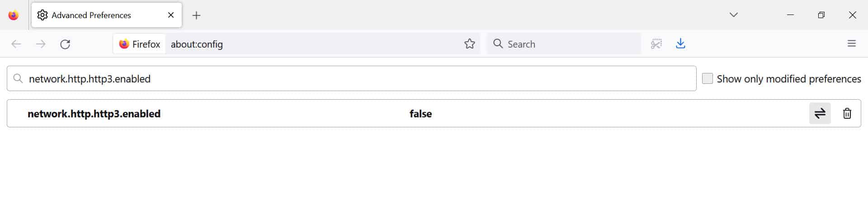The image size is (868, 203).
Task: Open a new tab
Action: pos(196,15)
